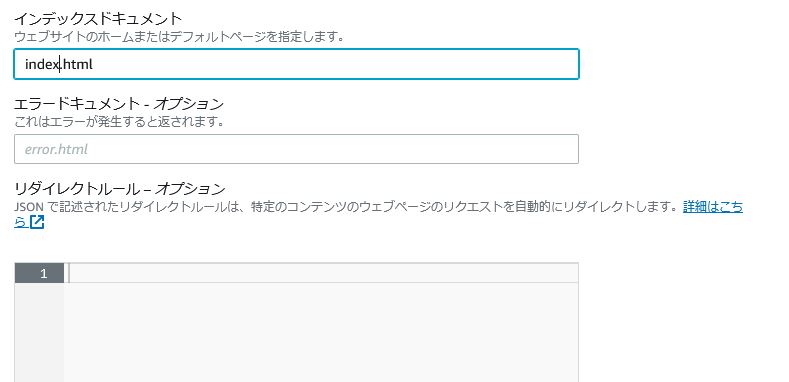Select line number 1 in the editor gutter
The width and height of the screenshot is (789, 382).
coord(43,274)
